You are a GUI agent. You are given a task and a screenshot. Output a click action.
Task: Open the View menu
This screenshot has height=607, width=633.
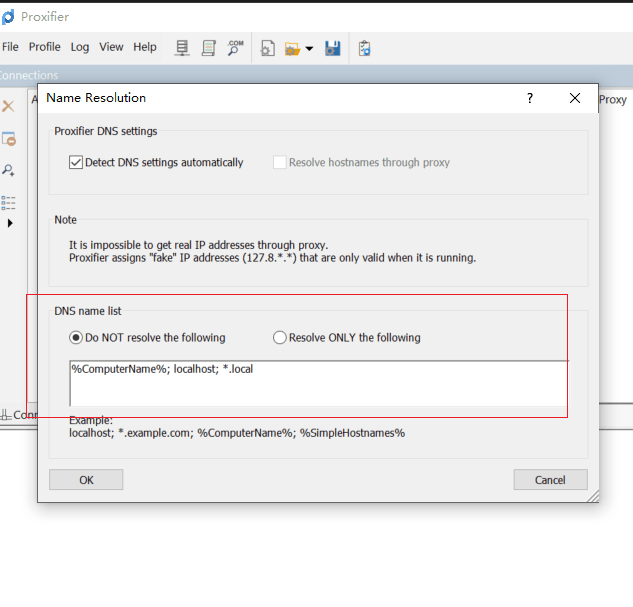[x=111, y=47]
